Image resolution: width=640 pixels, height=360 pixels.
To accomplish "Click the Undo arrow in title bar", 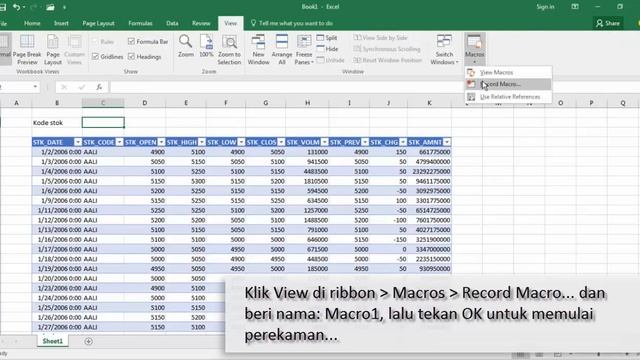I will point(16,7).
